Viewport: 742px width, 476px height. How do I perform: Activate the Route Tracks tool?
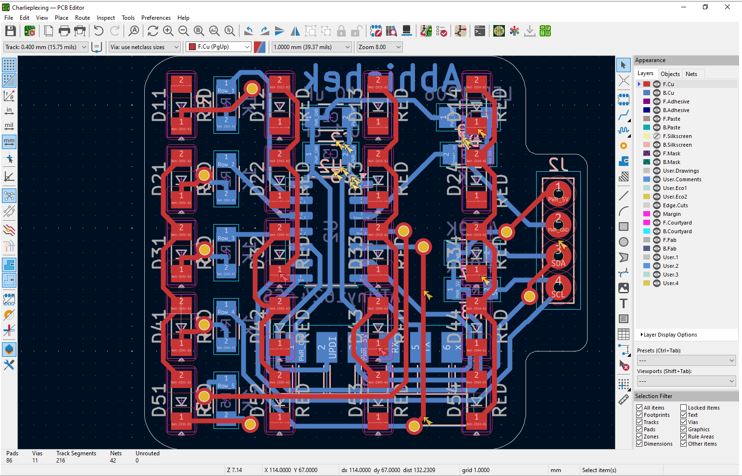[624, 115]
